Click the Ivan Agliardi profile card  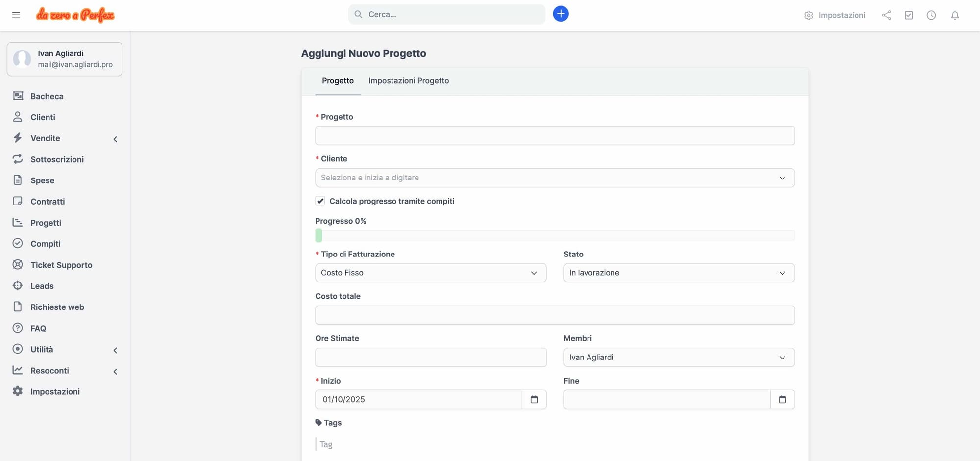tap(65, 59)
